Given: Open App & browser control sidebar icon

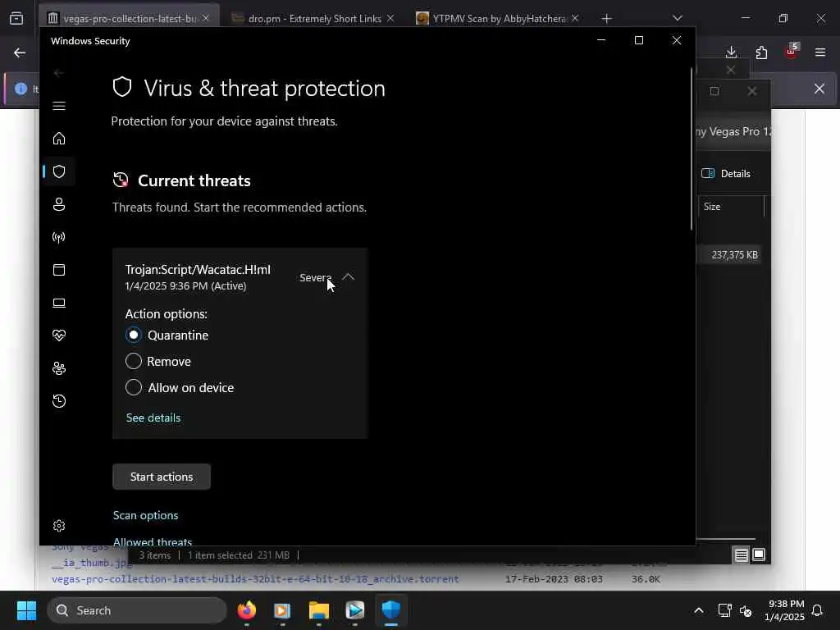Looking at the screenshot, I should click(59, 270).
